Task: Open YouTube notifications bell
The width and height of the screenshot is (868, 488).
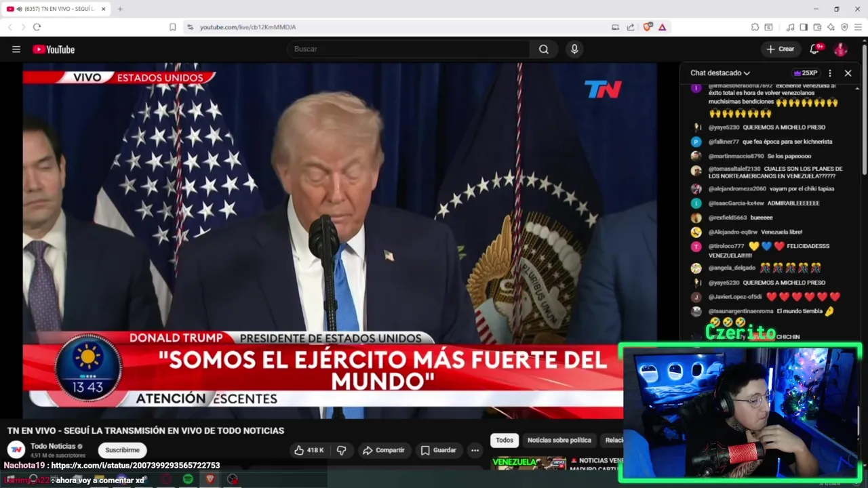Action: [x=815, y=49]
